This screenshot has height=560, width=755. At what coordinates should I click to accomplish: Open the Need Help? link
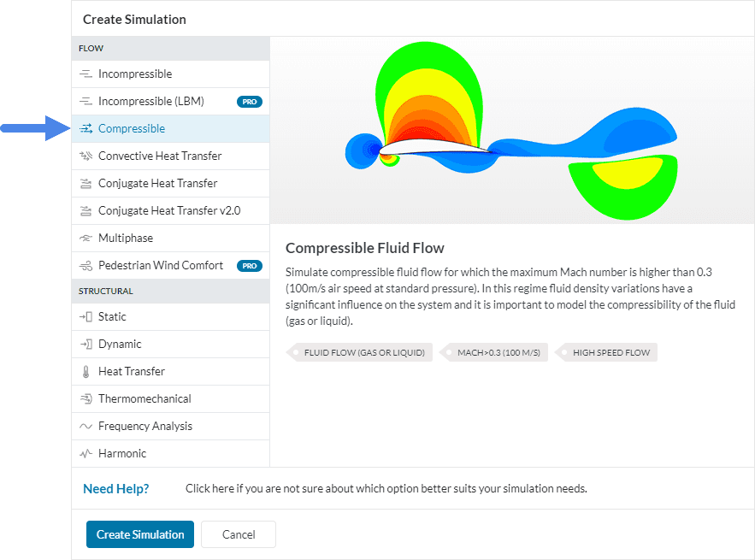click(x=115, y=489)
